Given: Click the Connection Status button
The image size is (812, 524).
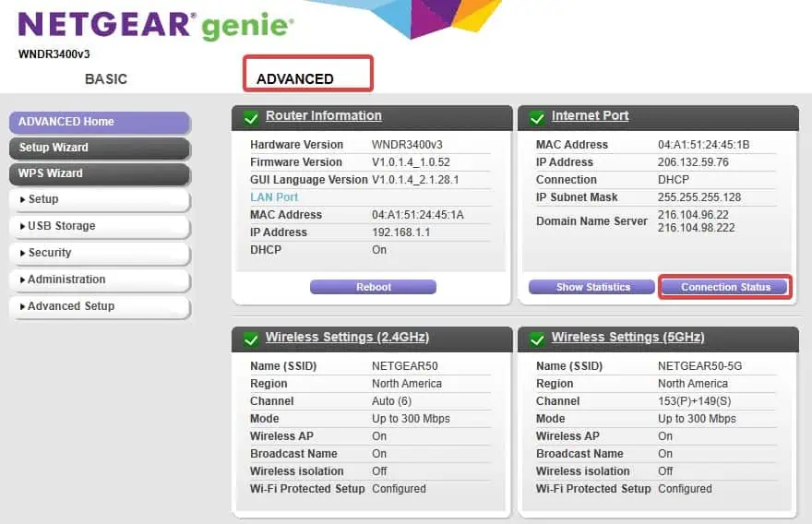Looking at the screenshot, I should [x=725, y=287].
